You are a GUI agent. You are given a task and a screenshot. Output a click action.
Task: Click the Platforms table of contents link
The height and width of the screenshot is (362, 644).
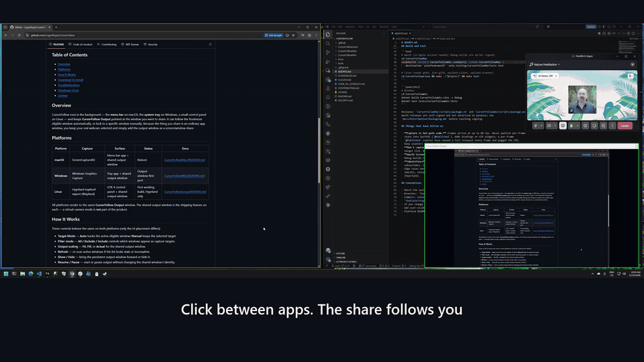[64, 69]
